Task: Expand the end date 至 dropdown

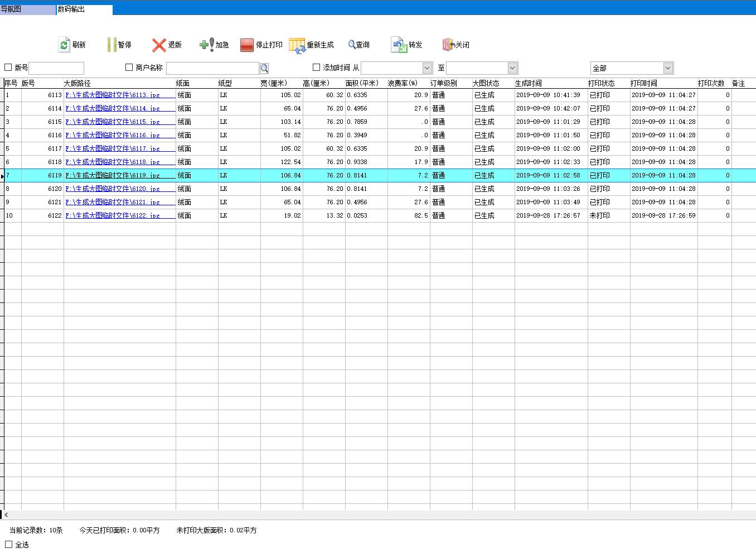Action: pyautogui.click(x=512, y=68)
